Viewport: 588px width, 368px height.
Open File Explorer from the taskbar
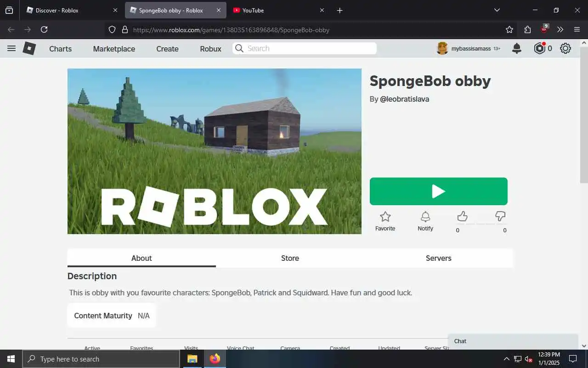(x=192, y=359)
